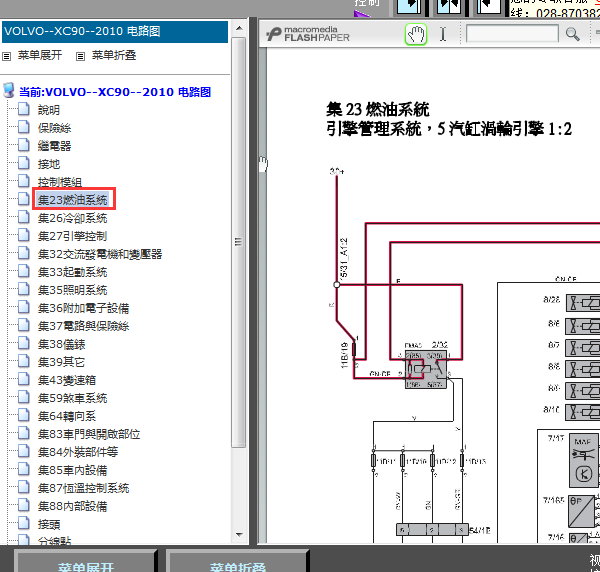Image resolution: width=600 pixels, height=572 pixels.
Task: Click the top toolbar left-arrow panel button
Action: click(x=489, y=6)
